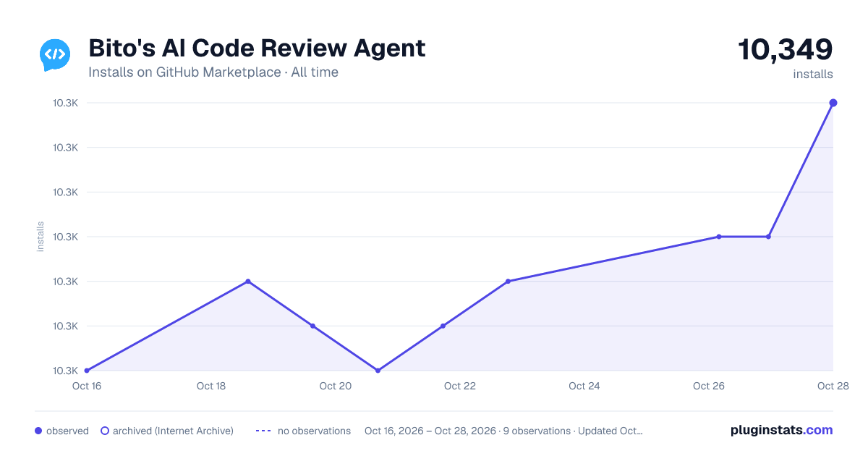Viewport: 868px width, 456px height.
Task: Select the lowest data point after Oct 20
Action: pyautogui.click(x=378, y=371)
